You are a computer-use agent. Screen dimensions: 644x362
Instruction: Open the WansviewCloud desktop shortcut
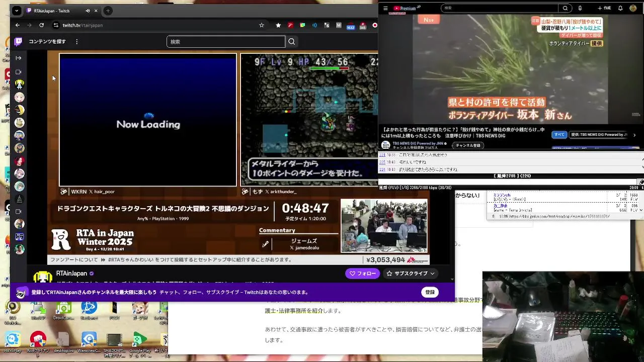pyautogui.click(x=90, y=343)
